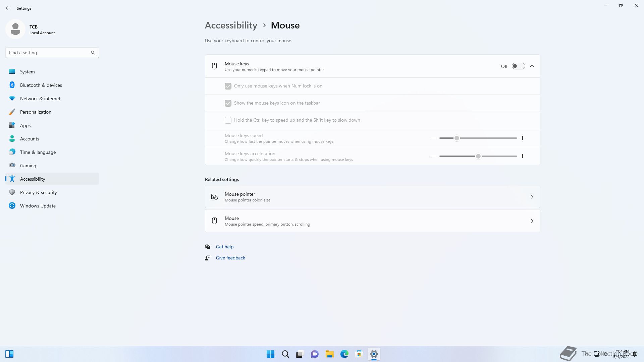Click the TCB Local Account name
644x362 pixels.
pos(42,29)
